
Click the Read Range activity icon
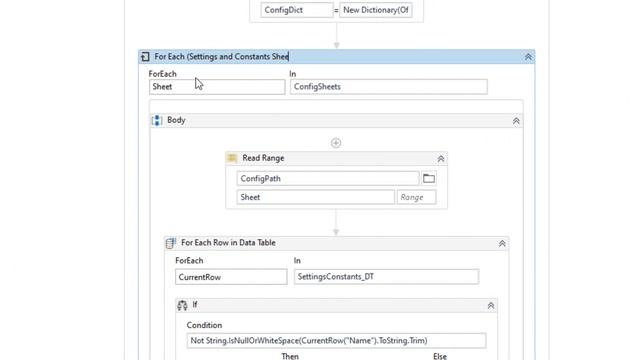[x=232, y=158]
